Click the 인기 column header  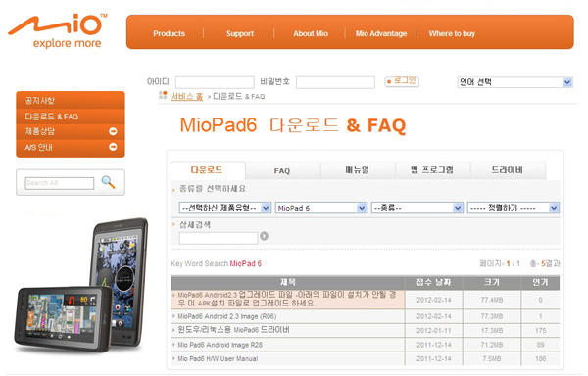click(540, 283)
